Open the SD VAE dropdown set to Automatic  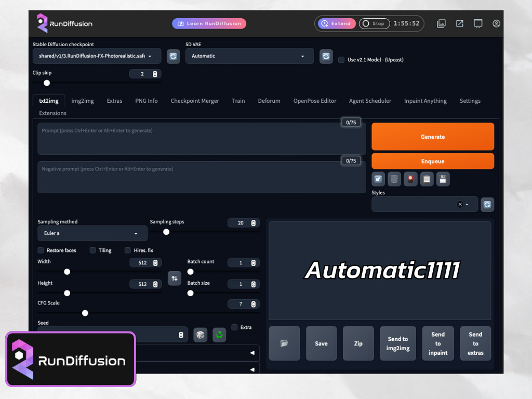coord(249,56)
